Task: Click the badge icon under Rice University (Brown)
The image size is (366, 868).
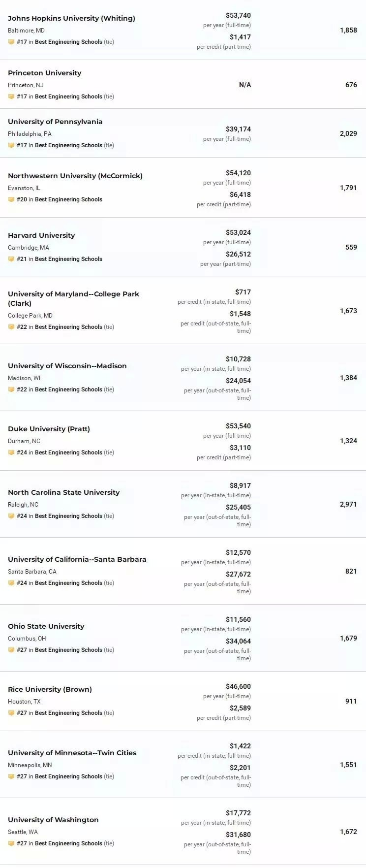Action: (11, 713)
